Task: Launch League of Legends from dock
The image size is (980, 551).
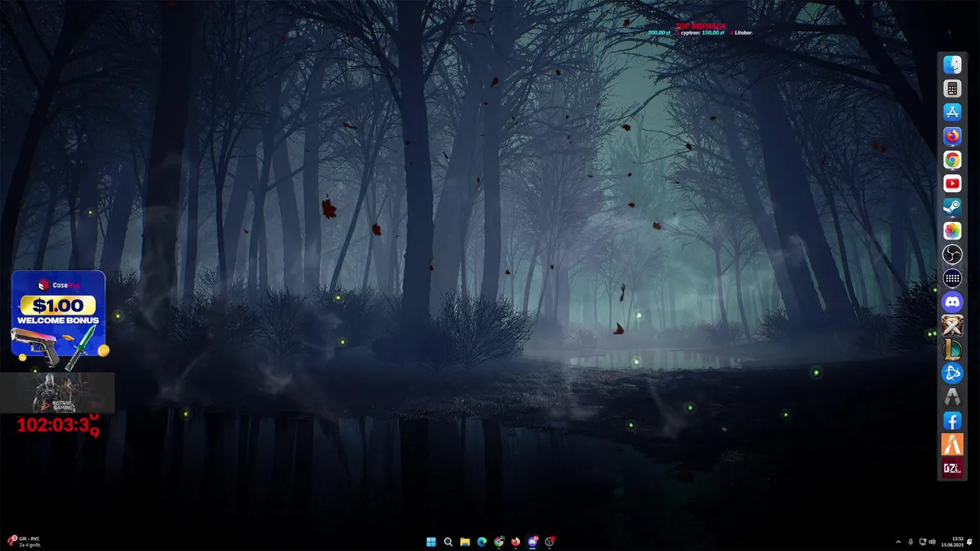Action: (x=952, y=350)
